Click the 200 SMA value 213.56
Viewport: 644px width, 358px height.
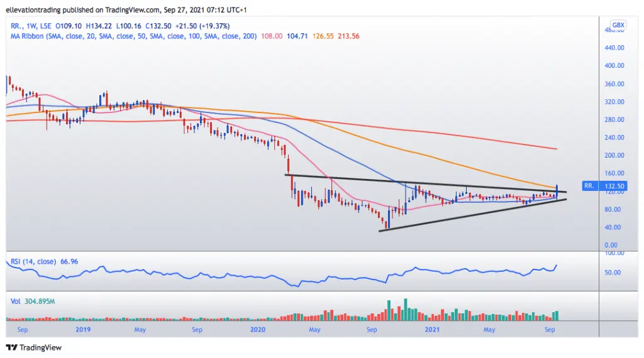tap(348, 36)
